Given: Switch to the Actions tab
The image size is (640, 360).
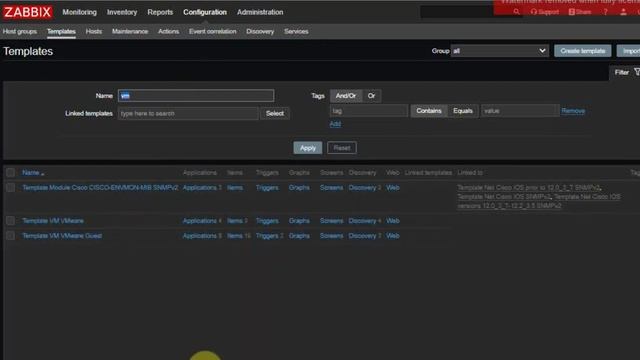Looking at the screenshot, I should pyautogui.click(x=169, y=31).
